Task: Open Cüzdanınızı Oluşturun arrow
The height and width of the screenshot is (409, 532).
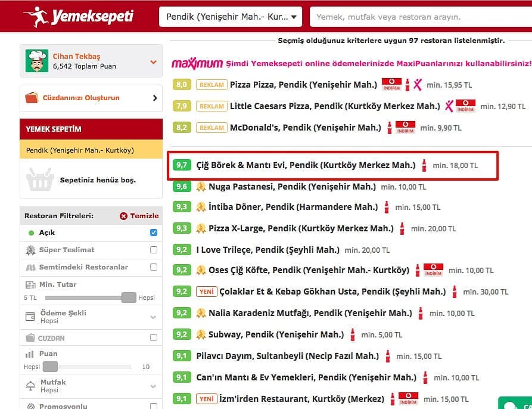Action: coord(155,98)
